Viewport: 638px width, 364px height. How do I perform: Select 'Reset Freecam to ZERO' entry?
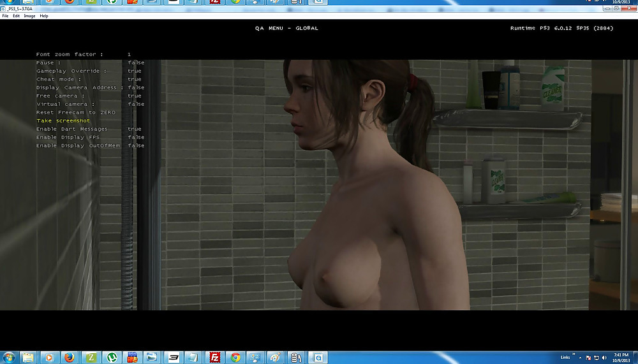(x=76, y=113)
